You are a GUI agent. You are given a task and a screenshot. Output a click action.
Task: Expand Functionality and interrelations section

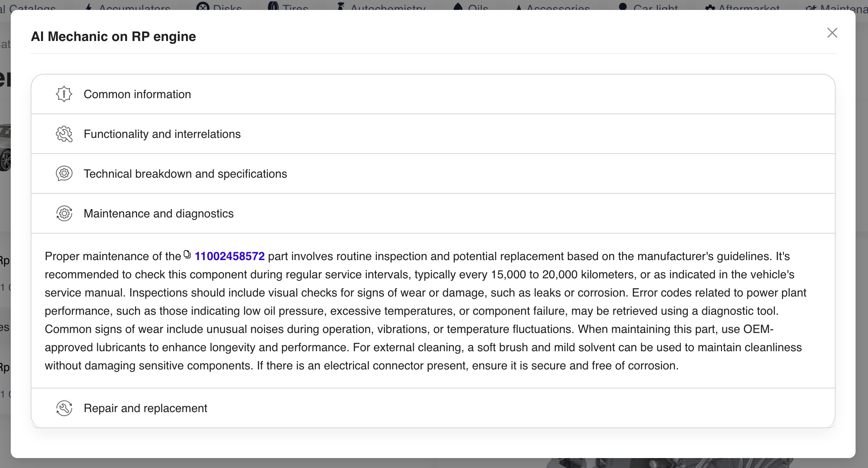click(x=162, y=134)
